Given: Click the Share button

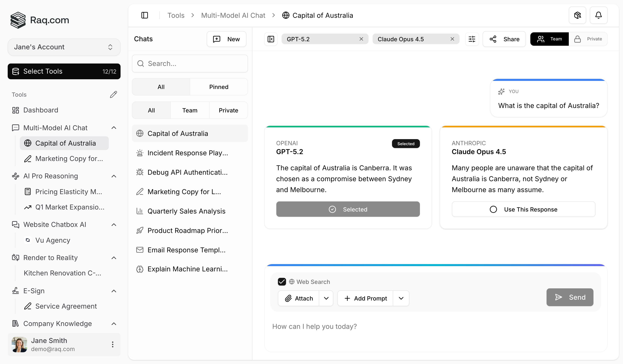Looking at the screenshot, I should pyautogui.click(x=504, y=39).
